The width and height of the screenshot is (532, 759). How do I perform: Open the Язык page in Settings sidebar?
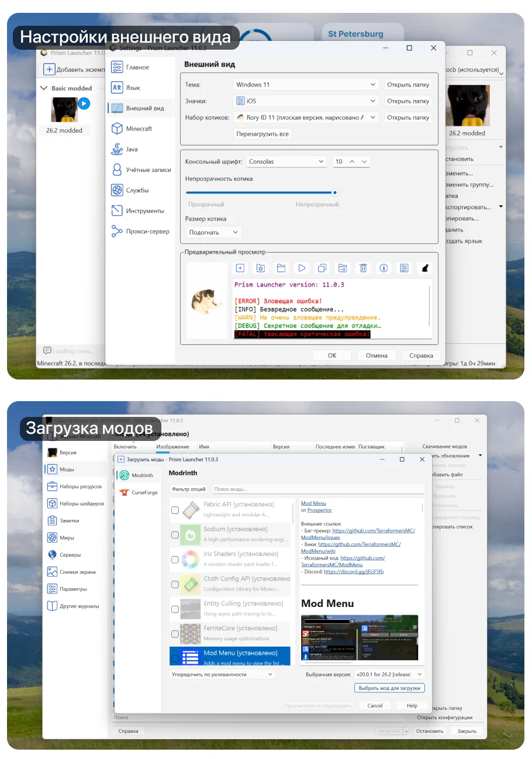click(x=141, y=88)
